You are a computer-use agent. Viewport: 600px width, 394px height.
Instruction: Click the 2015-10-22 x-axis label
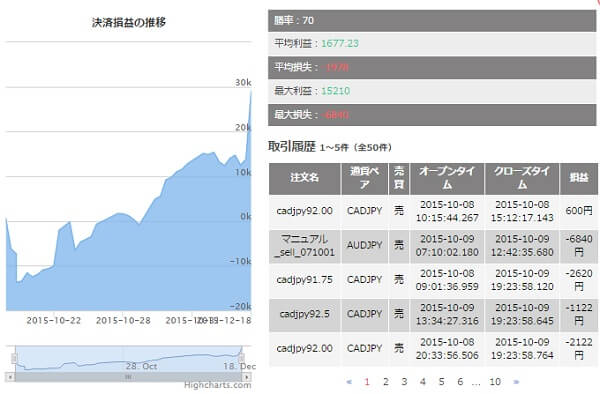coord(54,321)
